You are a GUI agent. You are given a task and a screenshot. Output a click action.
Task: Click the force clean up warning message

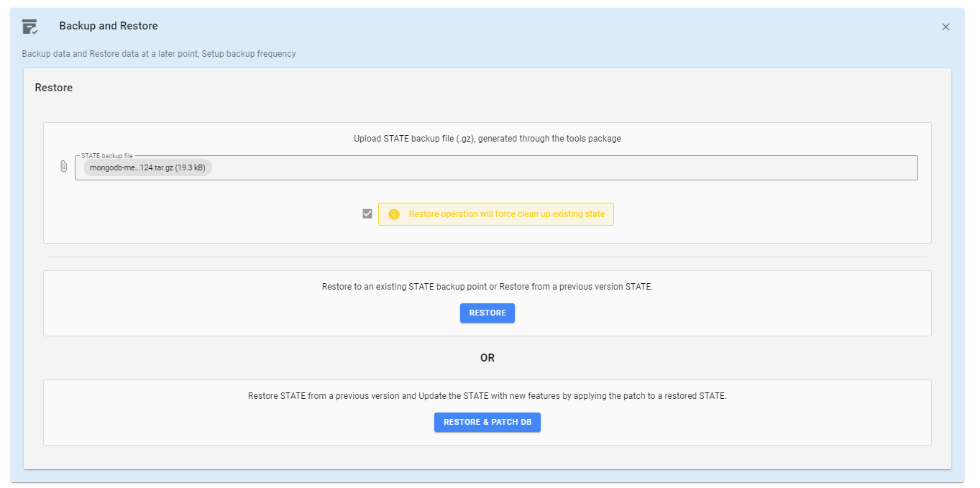click(x=506, y=214)
